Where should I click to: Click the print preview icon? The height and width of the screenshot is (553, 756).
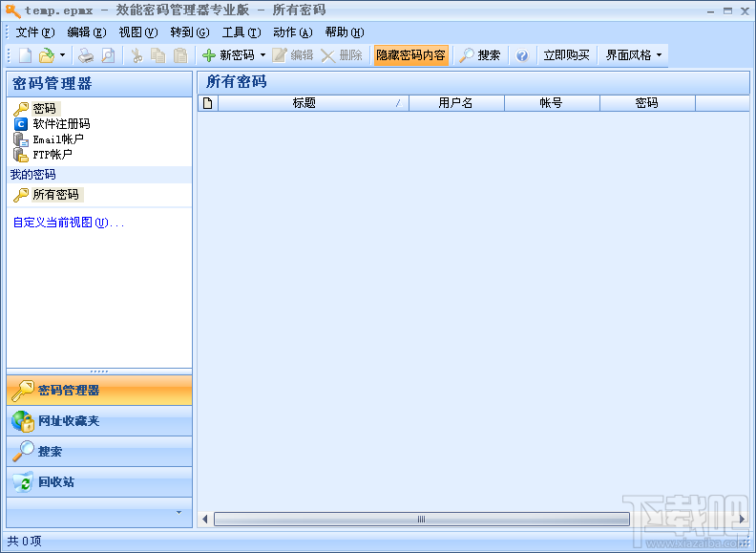[x=108, y=55]
